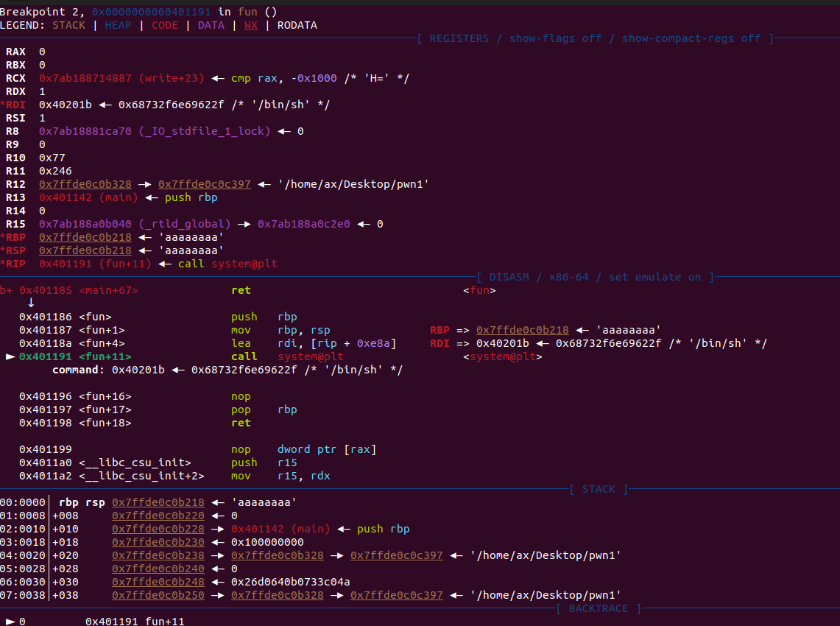The image size is (840, 626).
Task: Click the backtrace frame 0 arrow marker
Action: 10,622
